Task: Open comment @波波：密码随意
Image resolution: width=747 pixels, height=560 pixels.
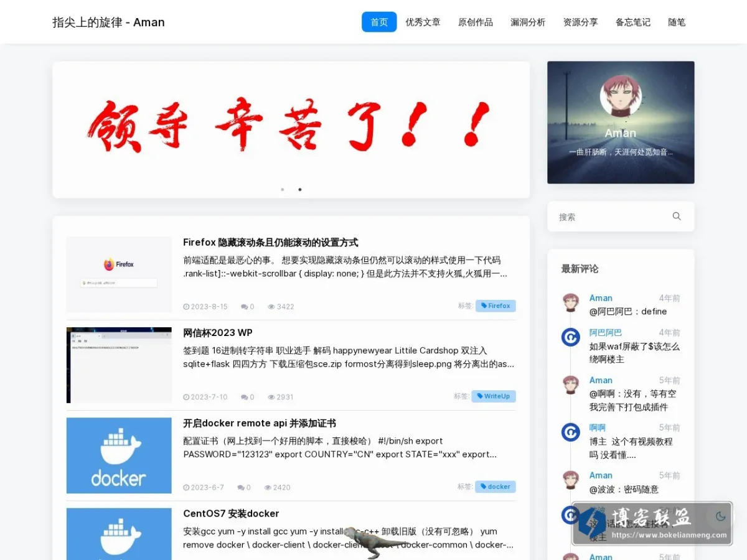Action: pos(624,490)
